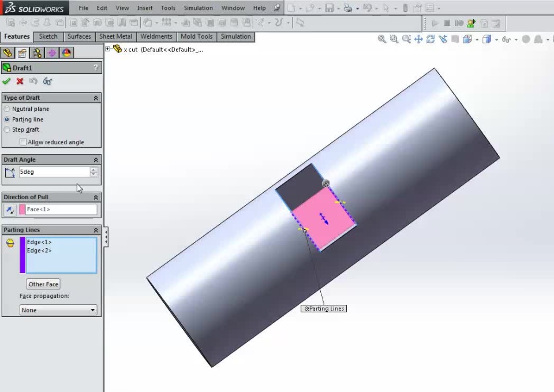Viewport: 554px width, 392px height.
Task: Click Face<1> direction of pull field
Action: pyautogui.click(x=62, y=209)
